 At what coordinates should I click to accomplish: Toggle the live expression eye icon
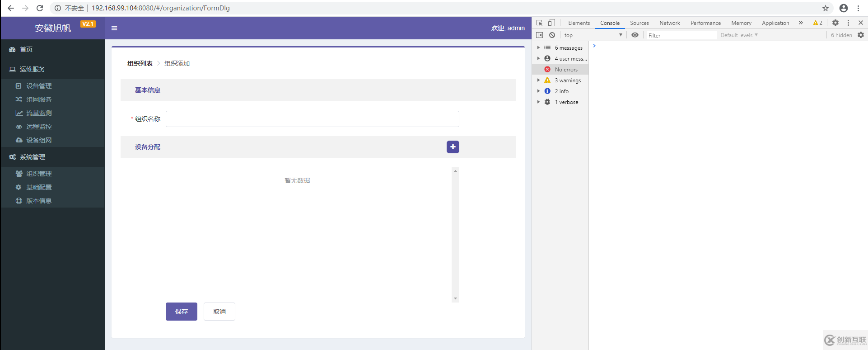(635, 35)
